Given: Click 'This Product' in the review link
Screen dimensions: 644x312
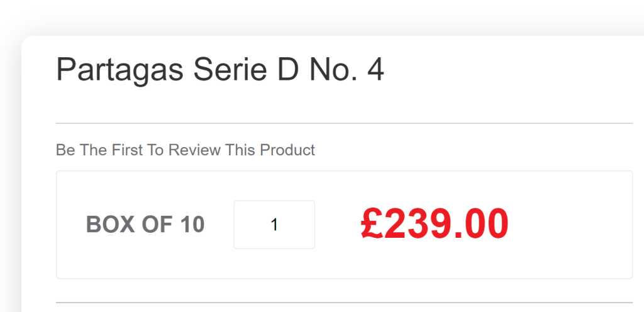Looking at the screenshot, I should coord(287,150).
